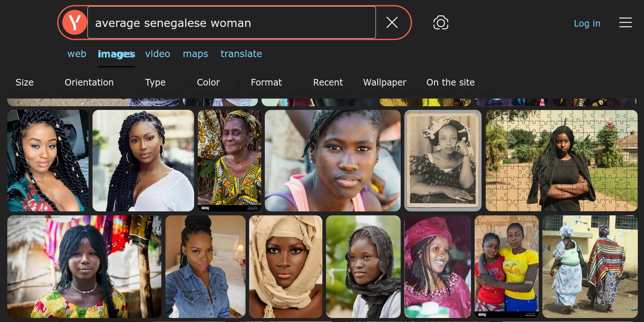Open camera search by image
The height and width of the screenshot is (322, 644).
[441, 23]
